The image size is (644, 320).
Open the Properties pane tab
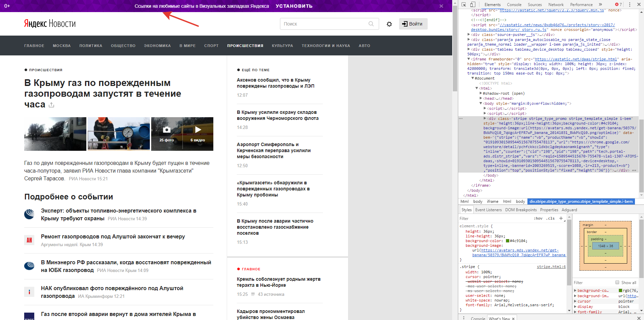coord(549,210)
